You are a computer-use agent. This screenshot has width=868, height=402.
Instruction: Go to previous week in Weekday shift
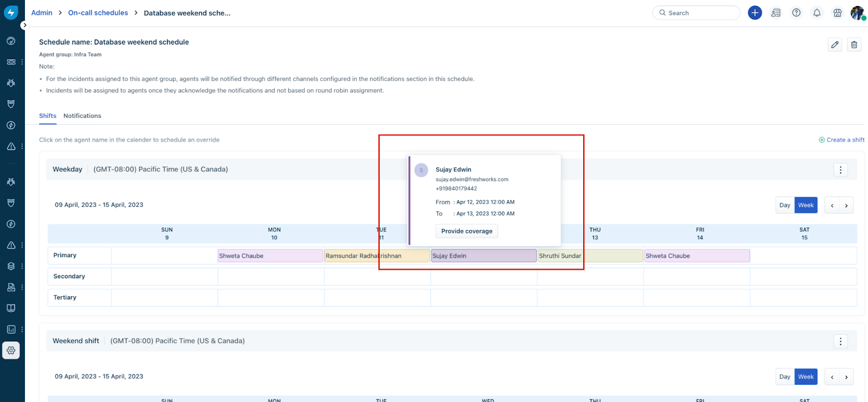pos(832,205)
